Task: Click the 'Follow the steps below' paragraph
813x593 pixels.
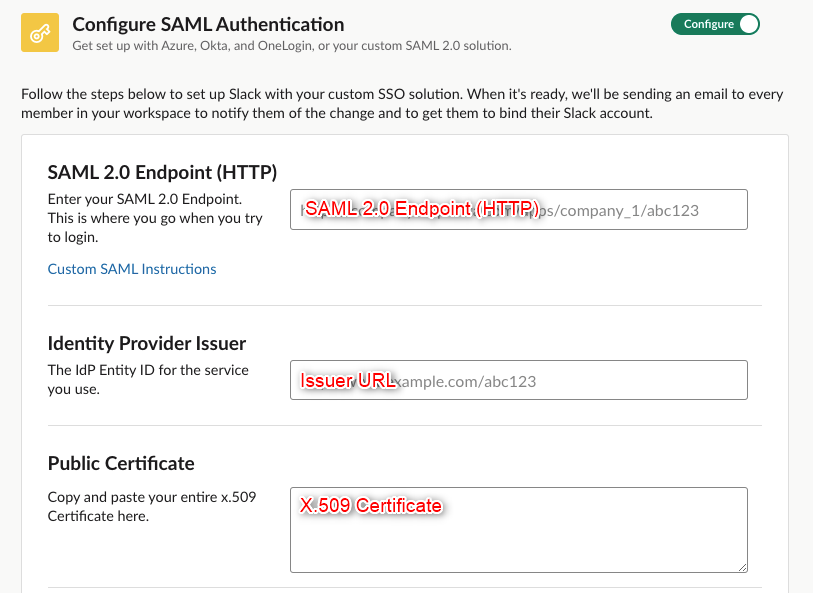Action: 402,104
